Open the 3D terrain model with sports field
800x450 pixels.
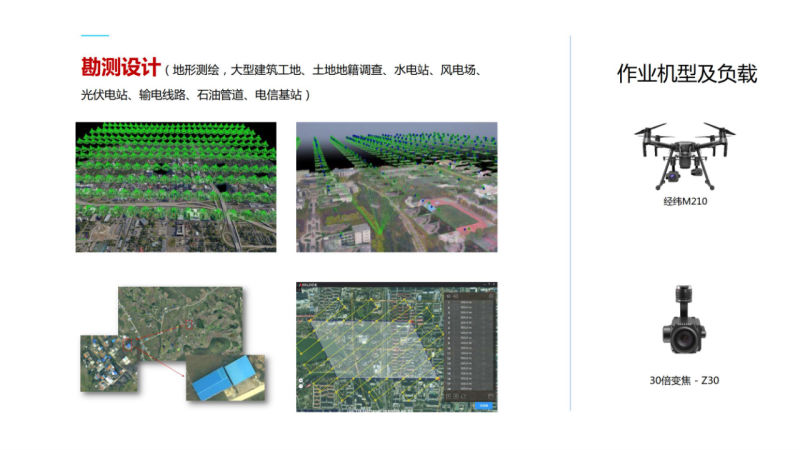click(396, 187)
